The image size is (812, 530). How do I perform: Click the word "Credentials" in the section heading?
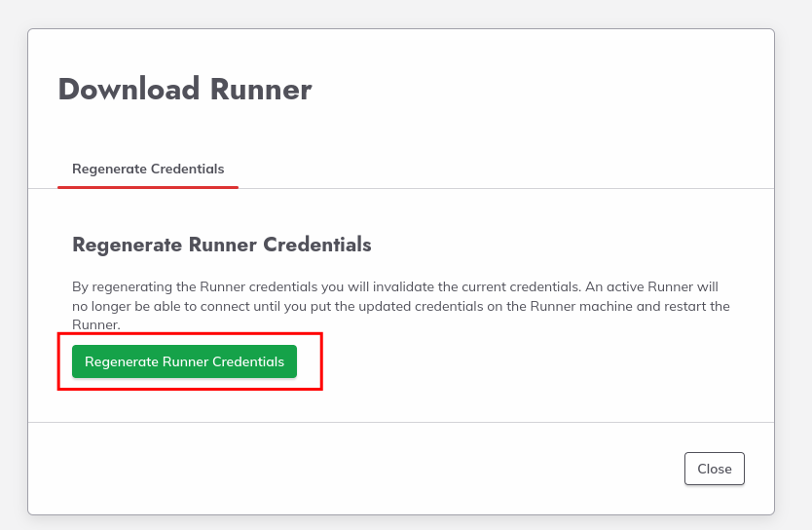click(317, 245)
